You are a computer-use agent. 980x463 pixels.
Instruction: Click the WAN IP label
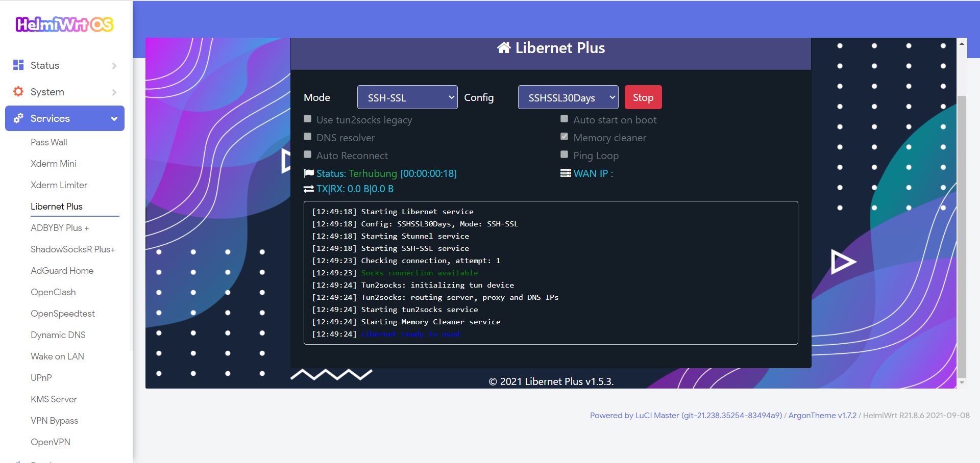pos(593,173)
